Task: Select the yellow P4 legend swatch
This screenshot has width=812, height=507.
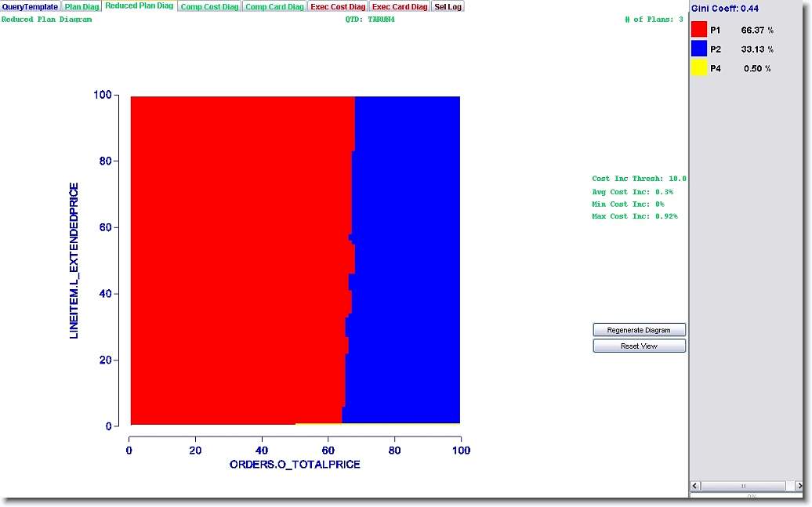Action: (x=699, y=68)
